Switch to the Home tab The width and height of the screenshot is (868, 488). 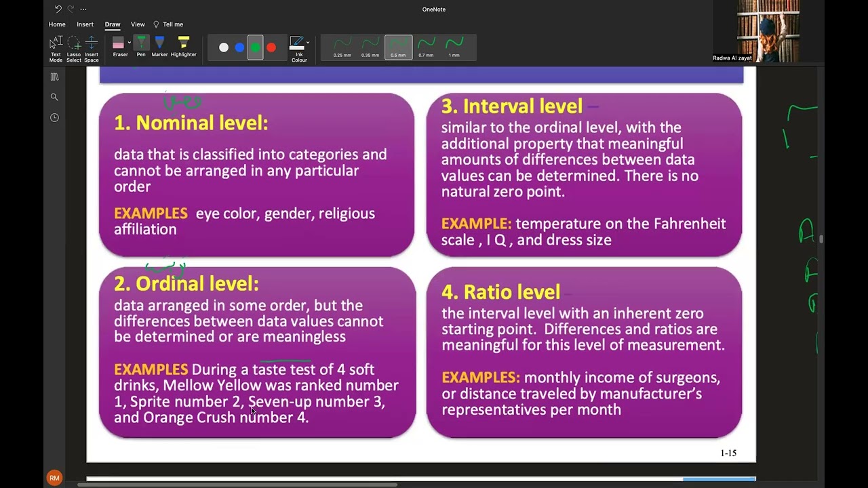click(57, 24)
